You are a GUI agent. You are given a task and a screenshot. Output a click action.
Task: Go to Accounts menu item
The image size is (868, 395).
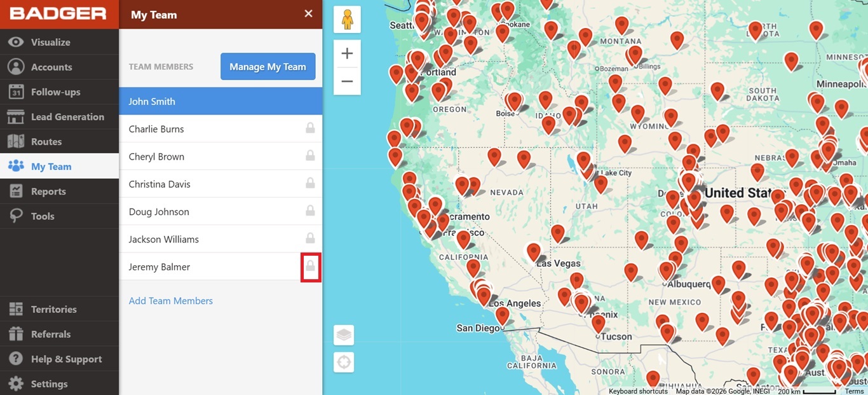tap(59, 67)
